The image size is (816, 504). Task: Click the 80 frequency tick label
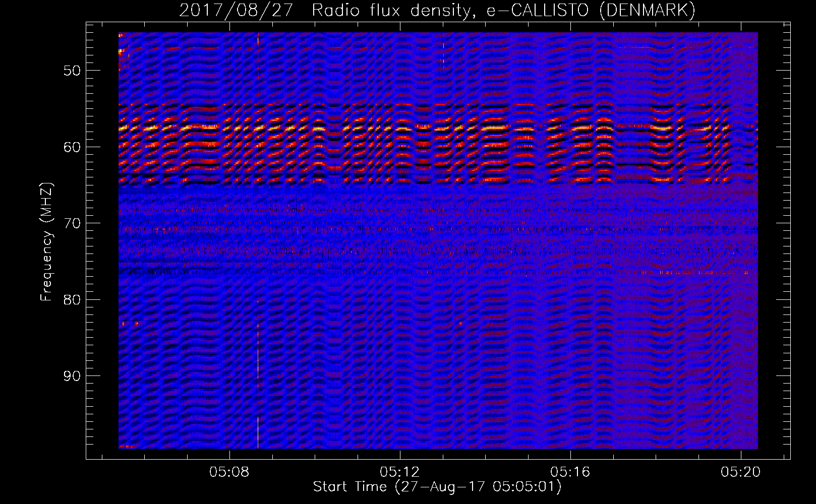click(x=72, y=300)
